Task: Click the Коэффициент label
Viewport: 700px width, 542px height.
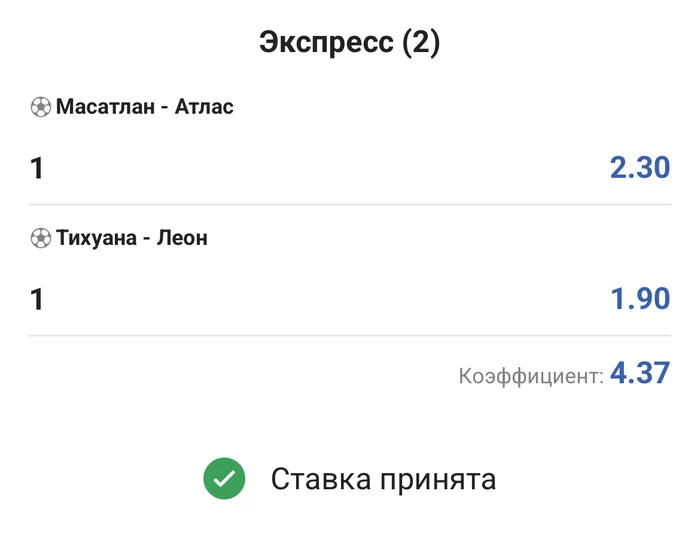Action: [x=530, y=377]
